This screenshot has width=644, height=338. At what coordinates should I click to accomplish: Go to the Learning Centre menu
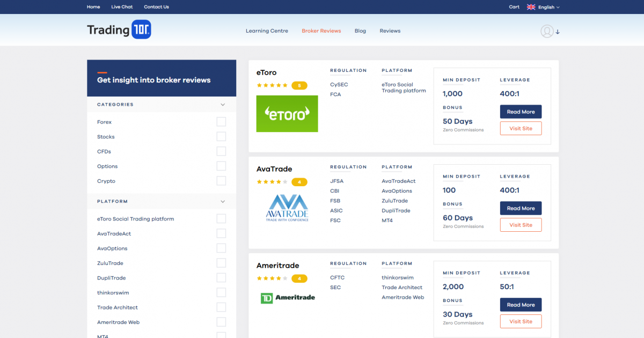coord(267,31)
